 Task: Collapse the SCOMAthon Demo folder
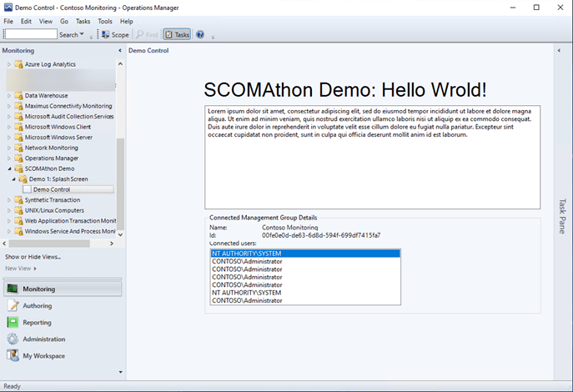click(x=9, y=168)
